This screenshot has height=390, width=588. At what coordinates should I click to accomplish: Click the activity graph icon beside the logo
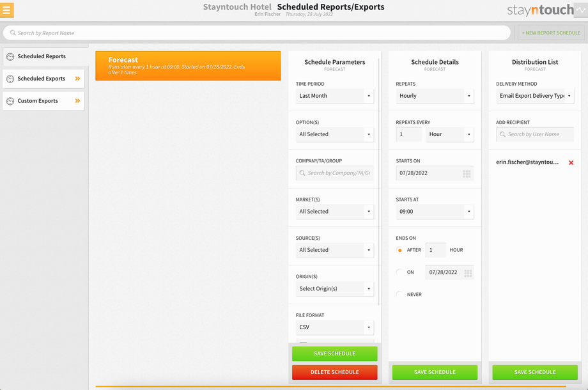(x=580, y=10)
